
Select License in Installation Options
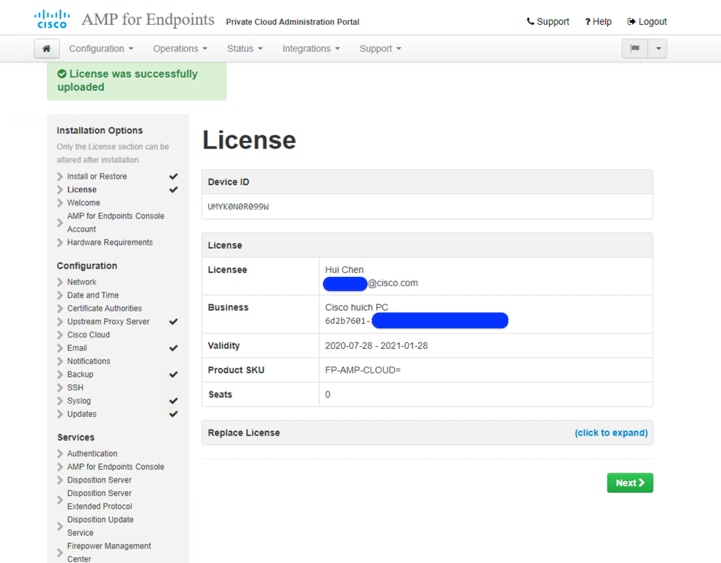pyautogui.click(x=82, y=190)
